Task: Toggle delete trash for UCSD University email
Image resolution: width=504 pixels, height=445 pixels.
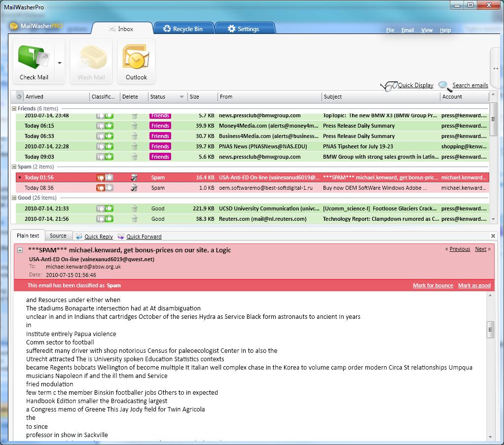Action: [x=134, y=208]
